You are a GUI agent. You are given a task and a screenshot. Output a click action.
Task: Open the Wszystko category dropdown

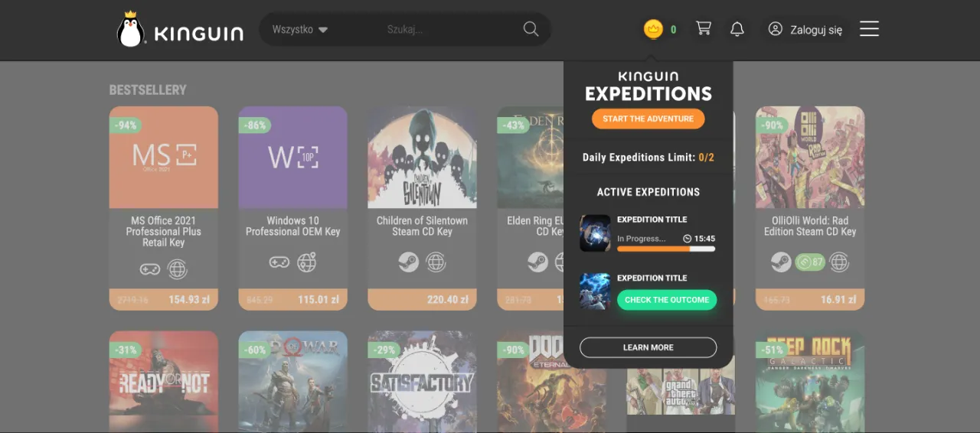coord(300,30)
